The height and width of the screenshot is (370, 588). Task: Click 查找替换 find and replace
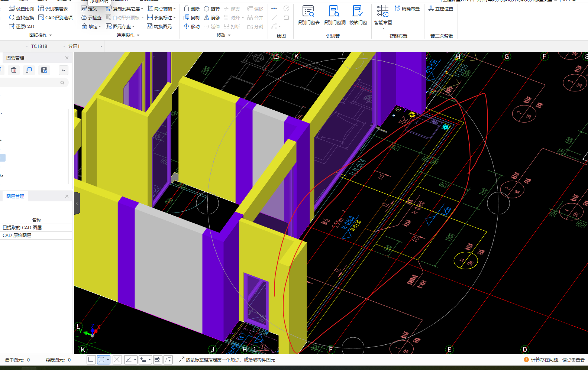[21, 17]
